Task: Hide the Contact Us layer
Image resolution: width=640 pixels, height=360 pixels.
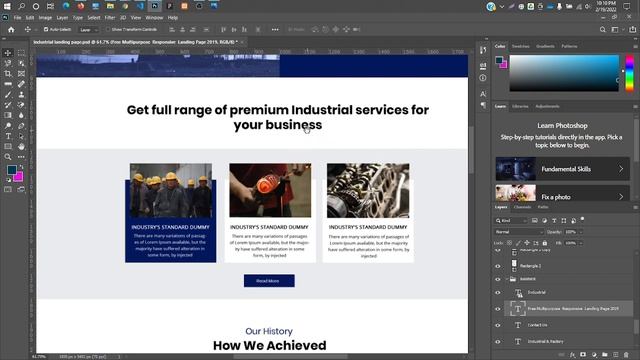Action: 498,325
